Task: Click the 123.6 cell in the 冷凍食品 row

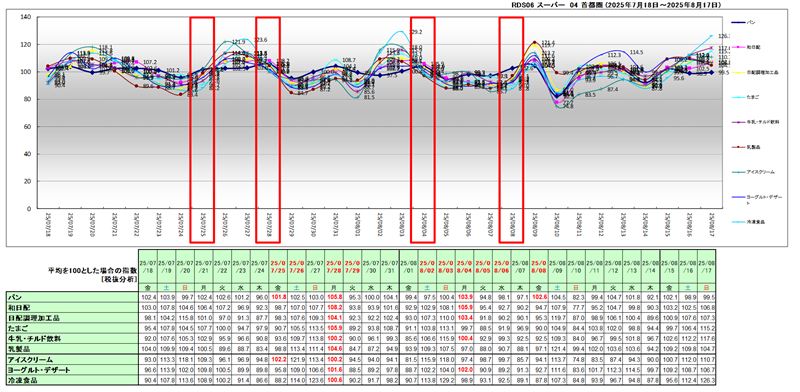Action: pos(315,381)
